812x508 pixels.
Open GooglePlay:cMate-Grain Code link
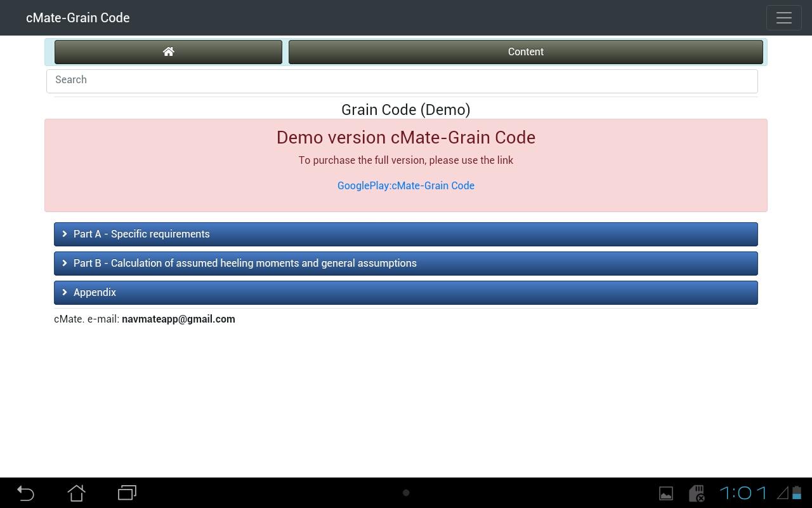click(x=406, y=185)
